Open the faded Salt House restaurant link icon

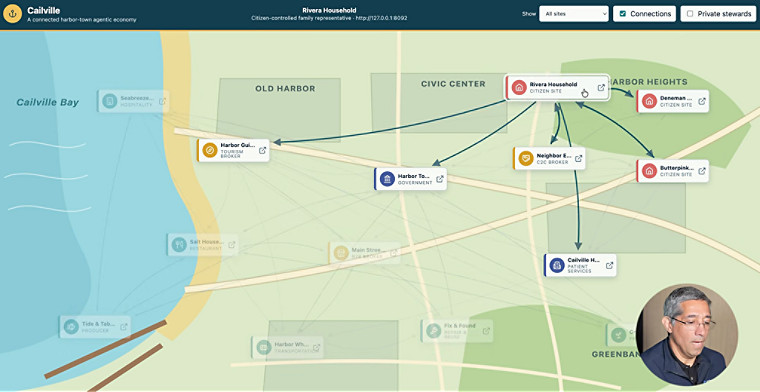pyautogui.click(x=232, y=245)
